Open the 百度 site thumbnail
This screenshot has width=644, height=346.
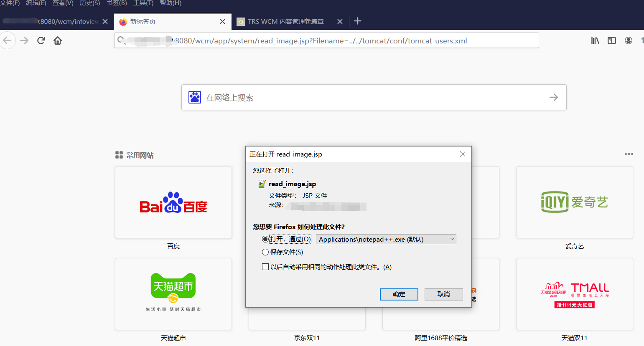[173, 202]
